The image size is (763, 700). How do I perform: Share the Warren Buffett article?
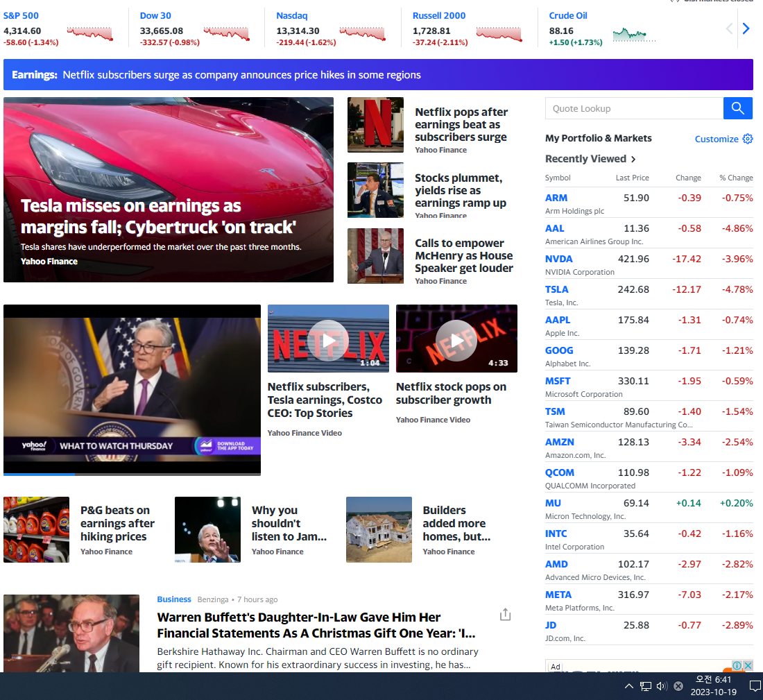(505, 615)
